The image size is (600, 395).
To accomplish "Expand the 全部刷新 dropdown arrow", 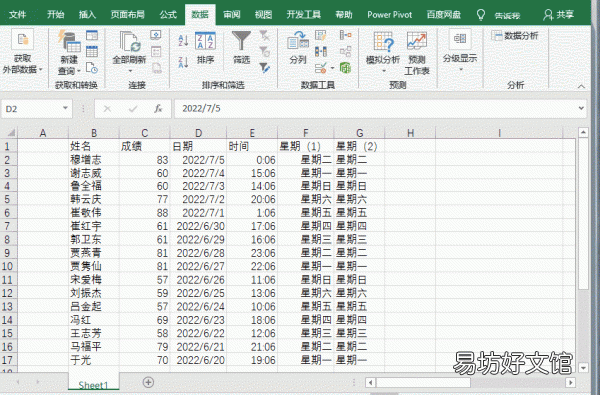I will coord(130,71).
